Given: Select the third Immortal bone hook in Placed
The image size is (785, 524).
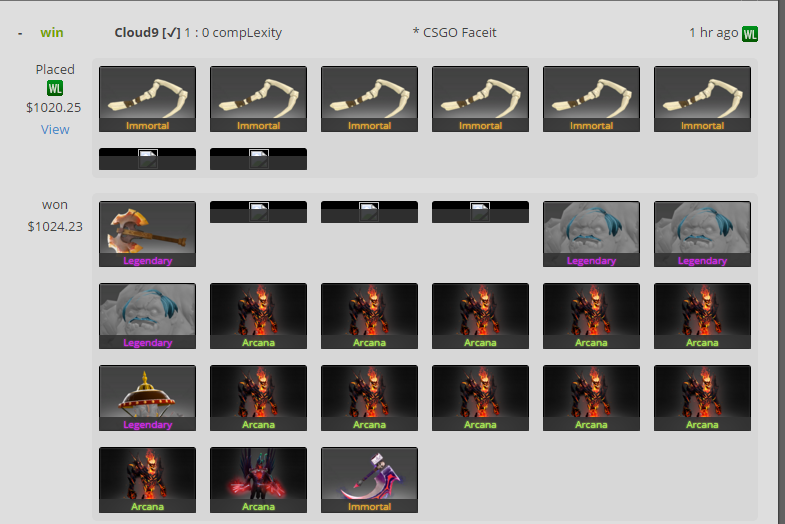Looking at the screenshot, I should 369,99.
